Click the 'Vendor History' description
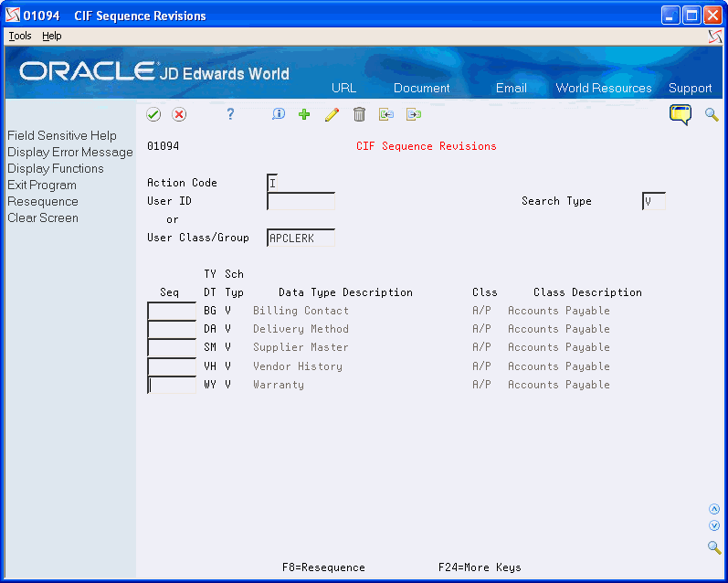Screen dimensions: 728x583 (298, 366)
